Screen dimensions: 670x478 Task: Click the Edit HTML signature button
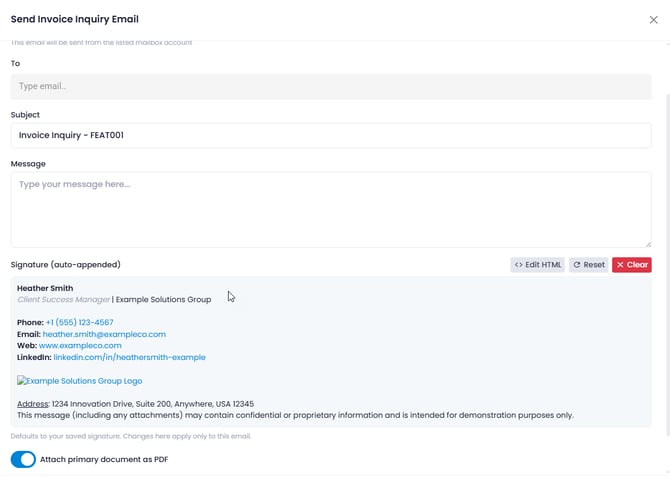pyautogui.click(x=537, y=265)
